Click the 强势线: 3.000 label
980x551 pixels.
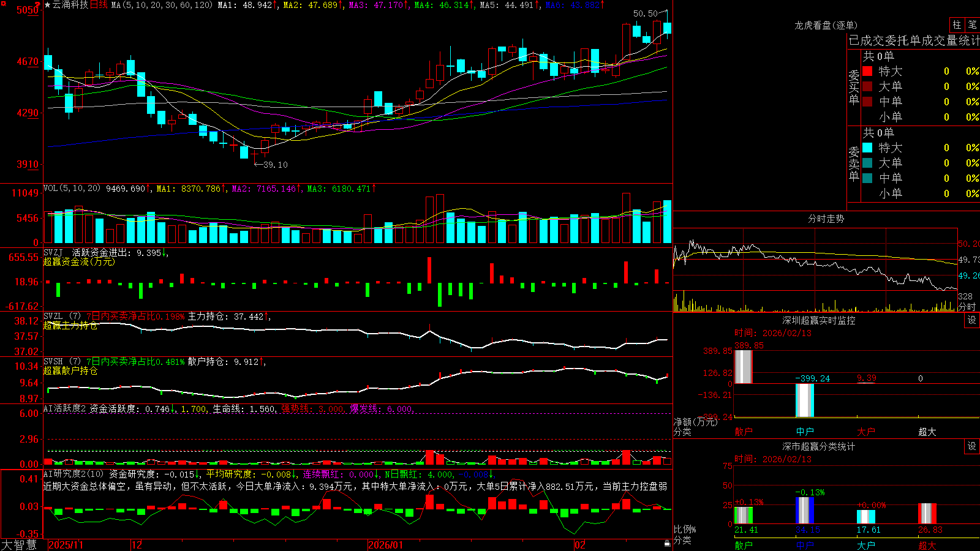pos(312,408)
